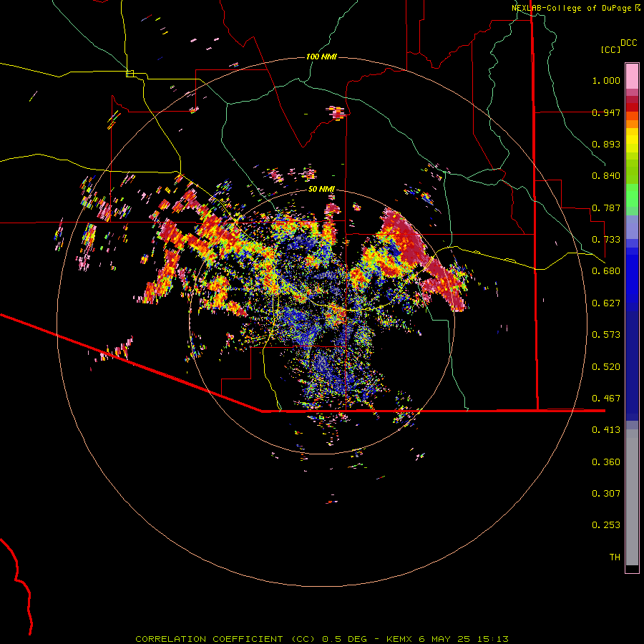Pick the light pink top color bar segment
This screenshot has width=644, height=644.
tap(632, 76)
